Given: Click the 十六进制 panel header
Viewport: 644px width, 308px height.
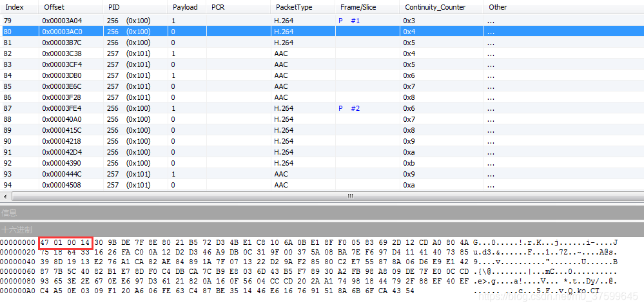Looking at the screenshot, I should tap(322, 229).
